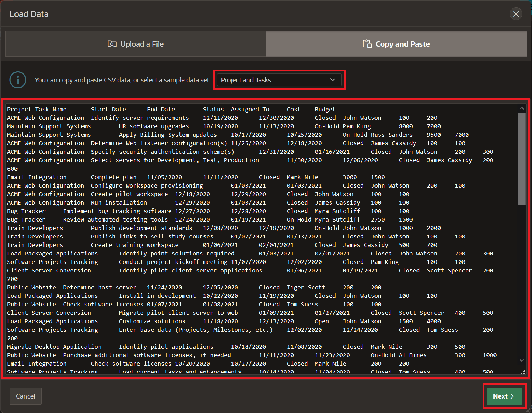Click the vertical scrollbar thumb in the data area
The height and width of the screenshot is (413, 532).
coord(521,159)
